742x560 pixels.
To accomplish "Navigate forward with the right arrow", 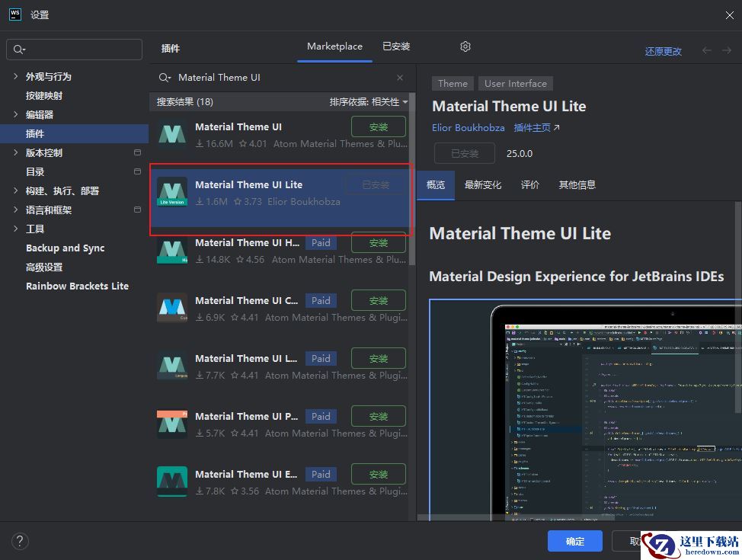I will (x=727, y=50).
